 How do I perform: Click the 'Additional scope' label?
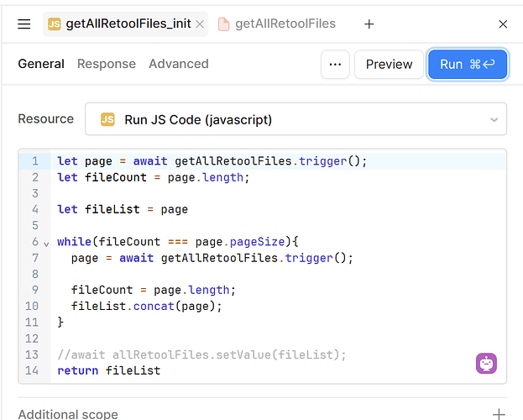(68, 414)
